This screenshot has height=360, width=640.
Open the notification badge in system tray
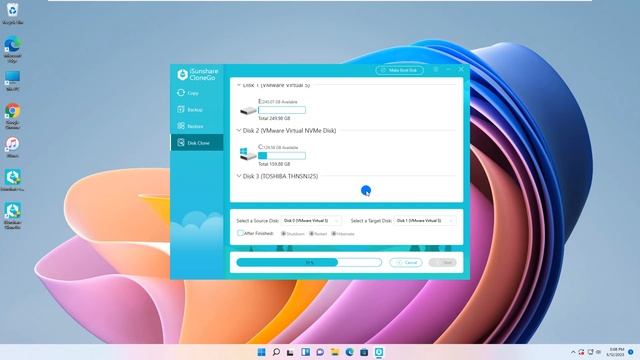631,352
